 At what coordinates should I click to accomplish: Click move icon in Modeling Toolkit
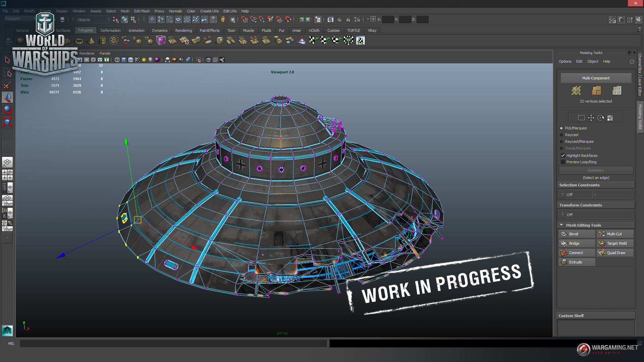point(591,118)
